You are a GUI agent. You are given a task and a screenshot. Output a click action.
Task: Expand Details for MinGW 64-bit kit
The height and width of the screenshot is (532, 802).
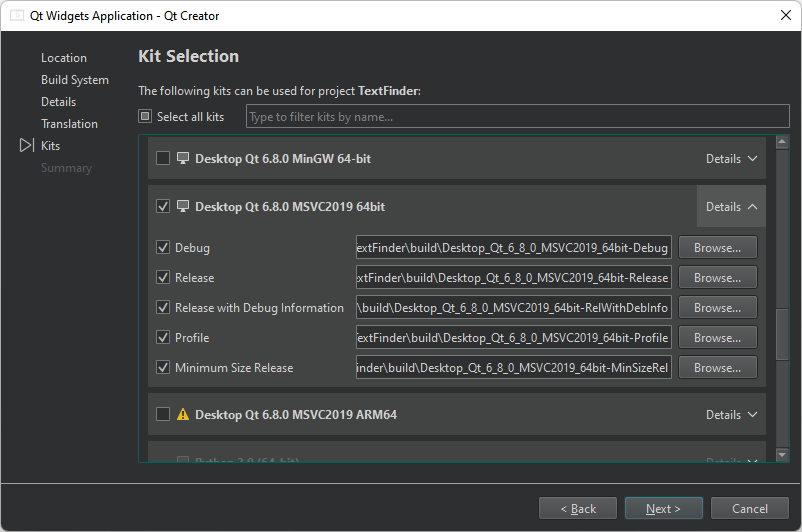click(x=731, y=158)
